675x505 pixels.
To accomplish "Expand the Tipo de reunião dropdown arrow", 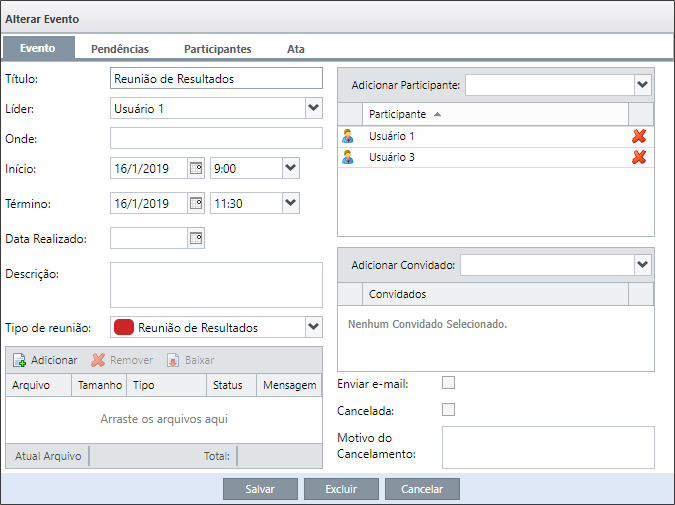I will pos(313,327).
